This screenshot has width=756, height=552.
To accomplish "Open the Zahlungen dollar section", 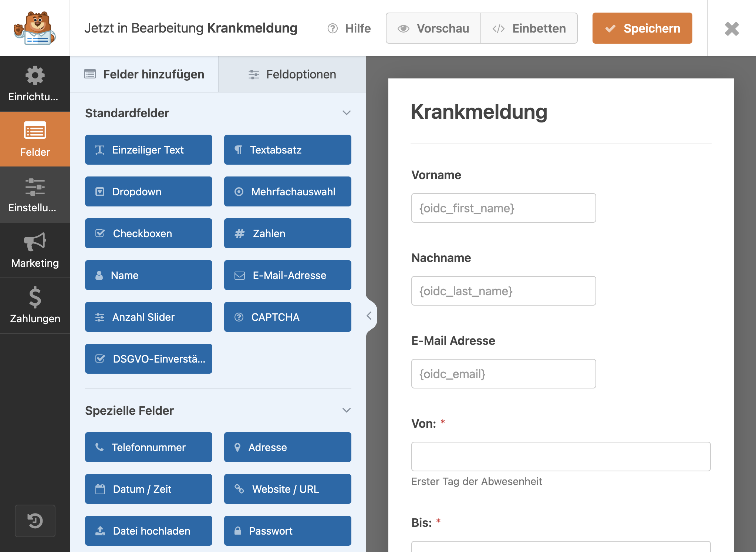I will click(35, 306).
